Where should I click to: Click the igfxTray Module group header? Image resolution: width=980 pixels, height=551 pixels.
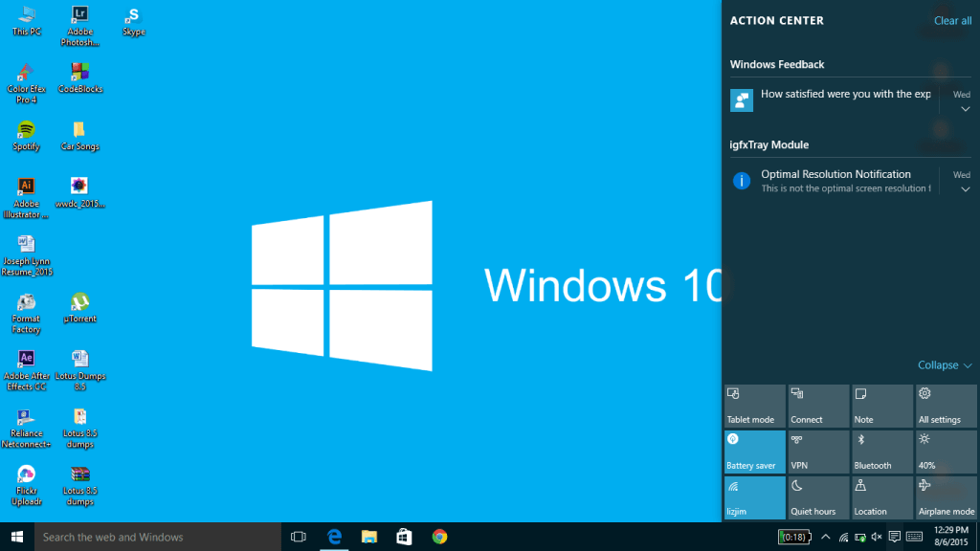(768, 144)
